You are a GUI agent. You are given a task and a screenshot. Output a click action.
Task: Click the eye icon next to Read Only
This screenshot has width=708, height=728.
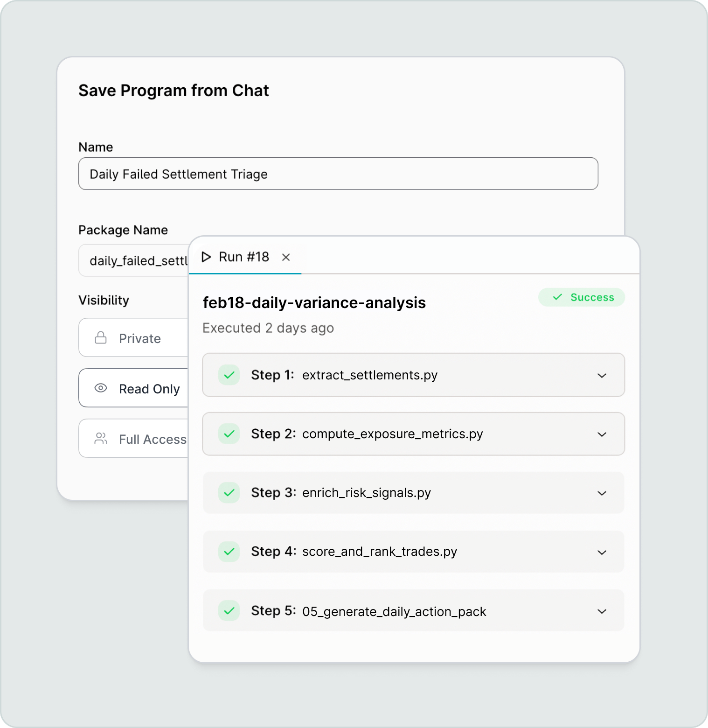(x=101, y=388)
